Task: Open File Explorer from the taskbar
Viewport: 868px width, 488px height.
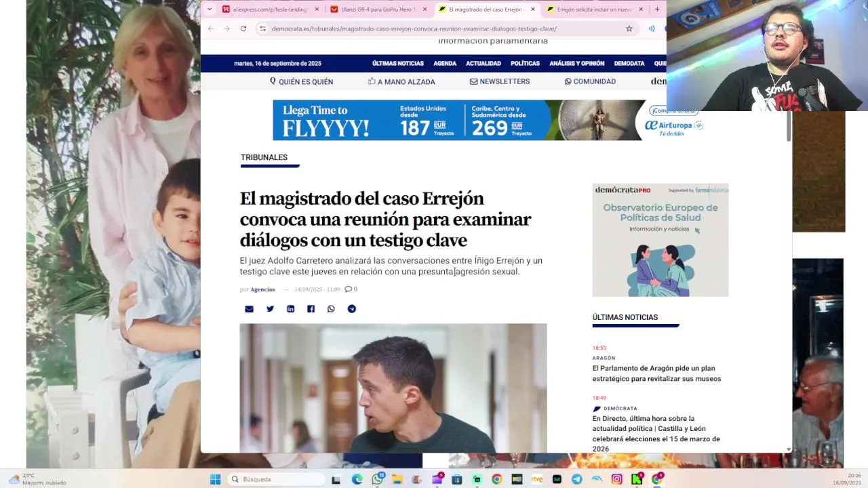Action: pos(397,479)
